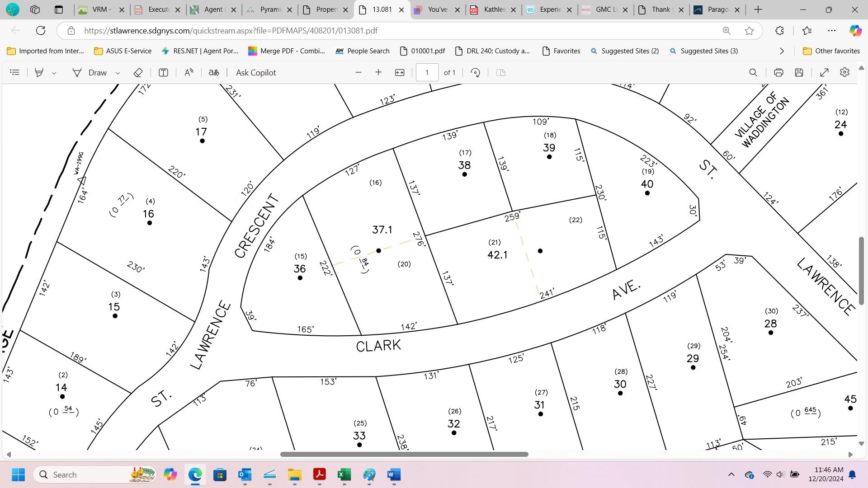Click the page number input field
The width and height of the screenshot is (868, 488).
[427, 72]
